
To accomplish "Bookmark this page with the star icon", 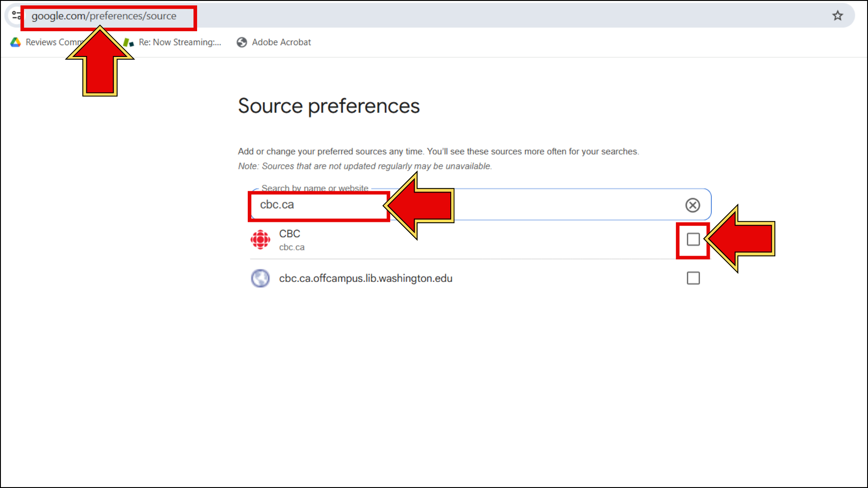I will click(838, 16).
